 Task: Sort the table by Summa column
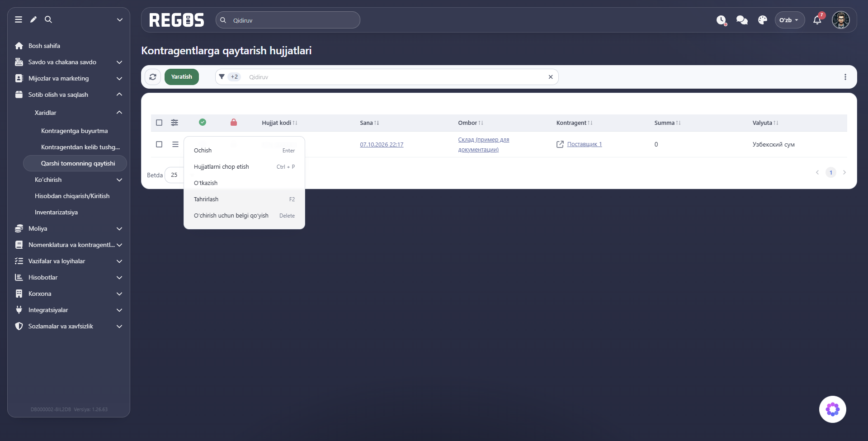tap(667, 123)
